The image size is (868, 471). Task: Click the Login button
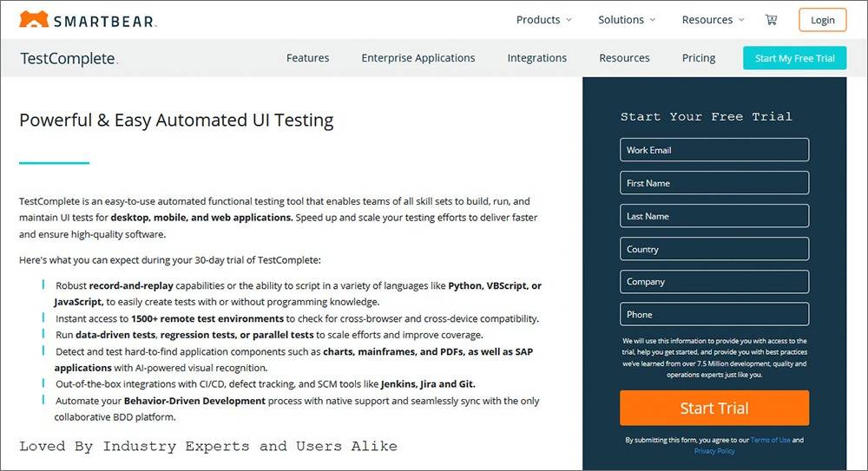823,20
